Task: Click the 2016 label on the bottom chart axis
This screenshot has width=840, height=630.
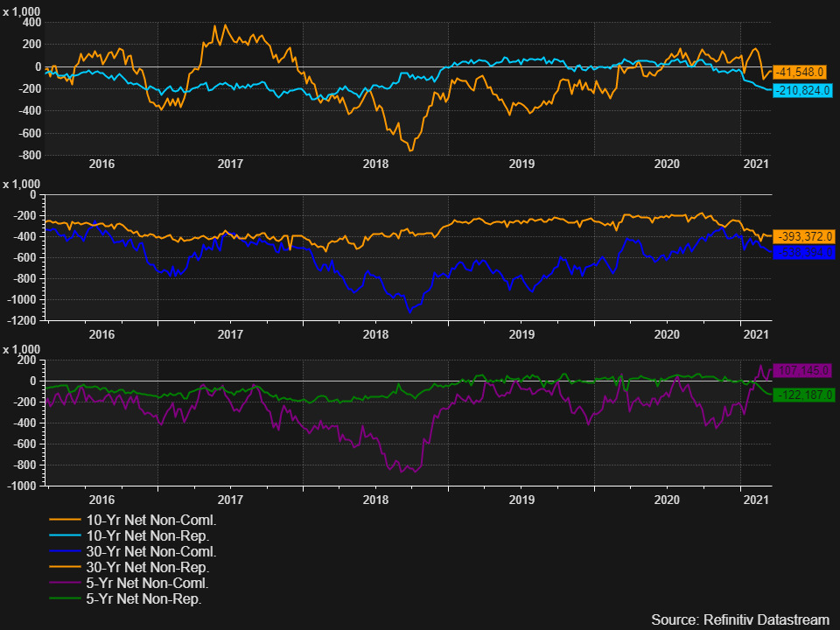Action: tap(101, 500)
